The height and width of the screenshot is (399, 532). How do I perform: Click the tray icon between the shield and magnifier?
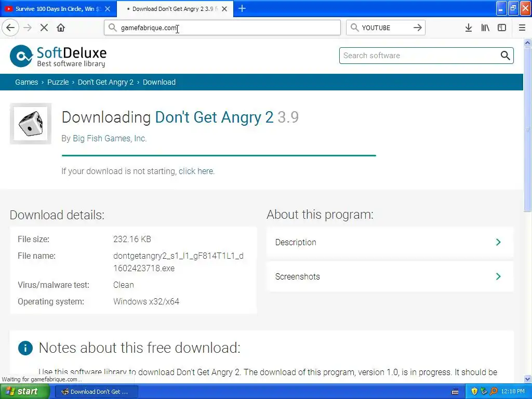click(484, 392)
